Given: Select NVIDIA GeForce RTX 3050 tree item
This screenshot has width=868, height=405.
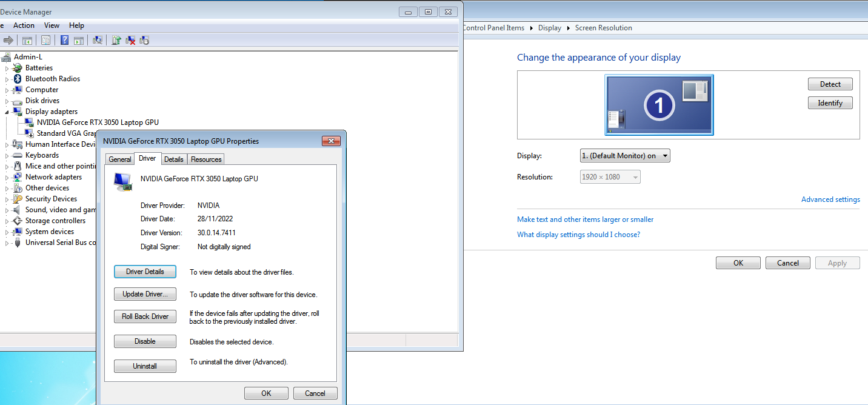Looking at the screenshot, I should pos(98,122).
